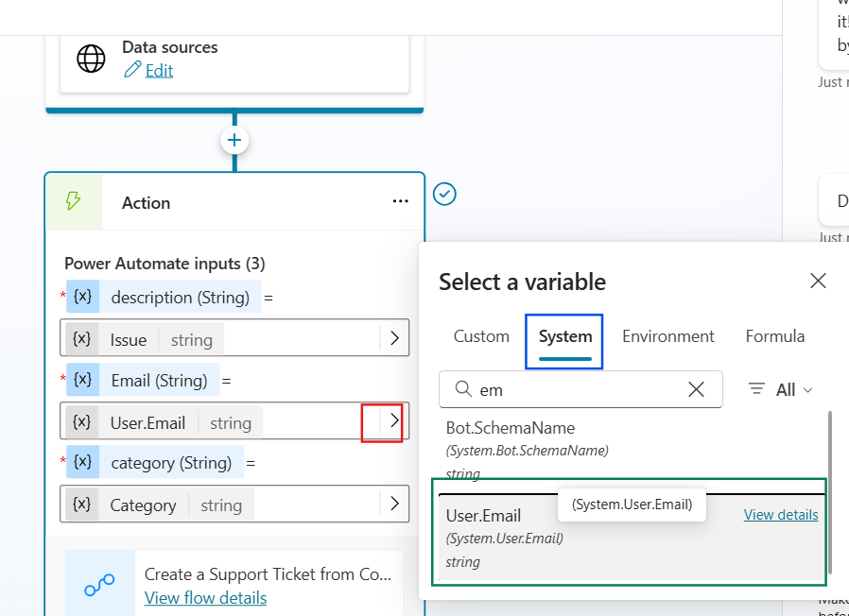Click the variable list scrollbar
The height and width of the screenshot is (616, 849).
[829, 491]
